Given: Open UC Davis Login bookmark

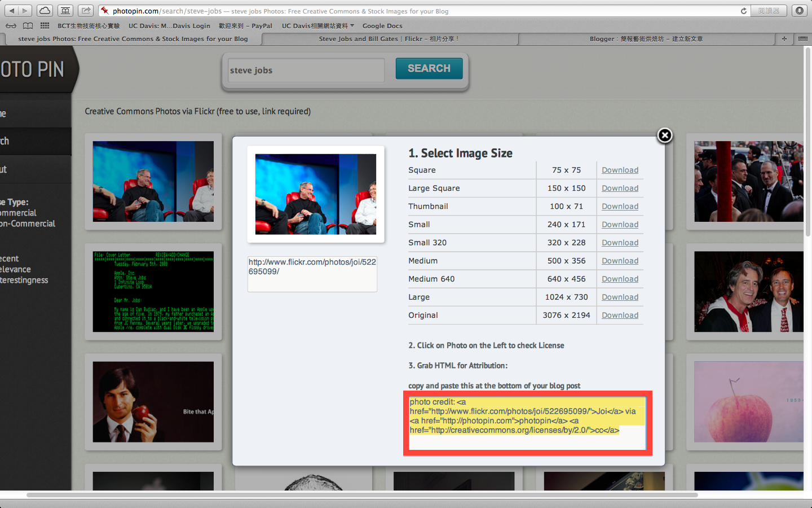Looking at the screenshot, I should (169, 26).
